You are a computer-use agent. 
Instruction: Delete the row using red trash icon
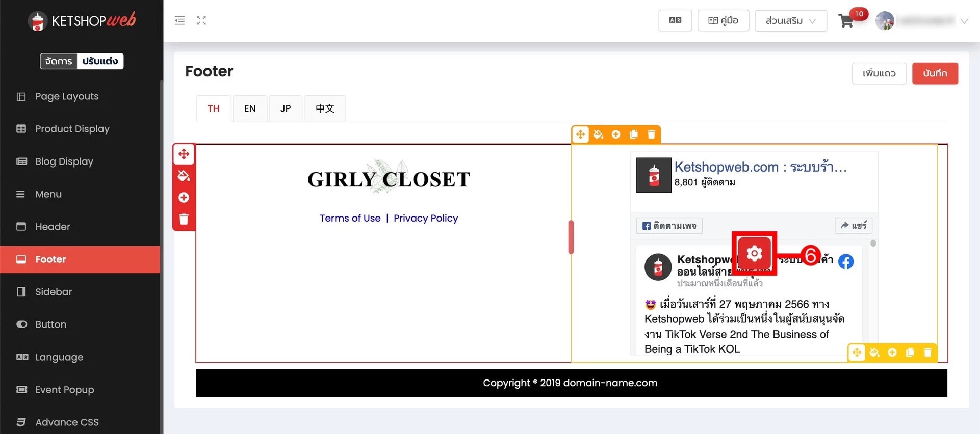tap(184, 219)
